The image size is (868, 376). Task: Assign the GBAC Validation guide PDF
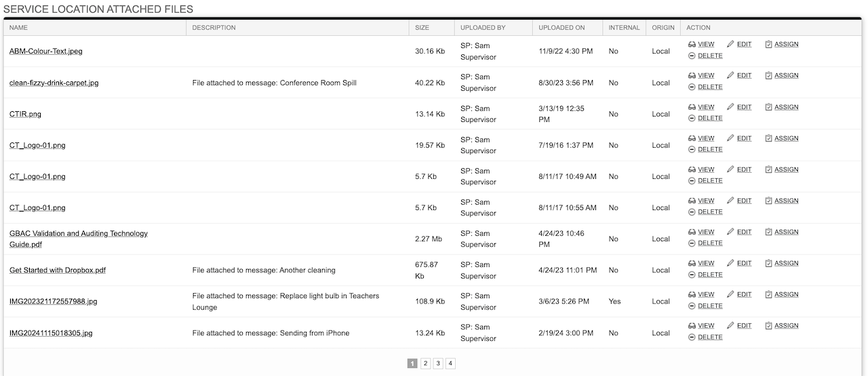pos(781,232)
